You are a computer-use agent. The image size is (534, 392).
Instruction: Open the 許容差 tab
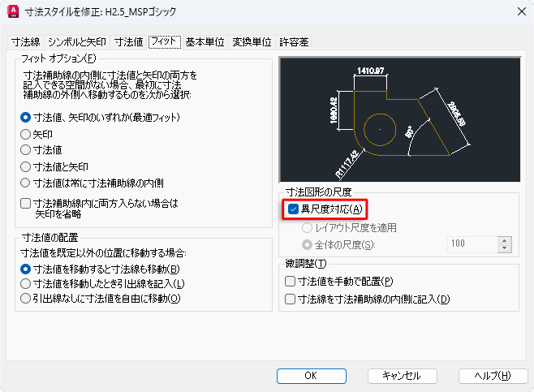click(294, 42)
